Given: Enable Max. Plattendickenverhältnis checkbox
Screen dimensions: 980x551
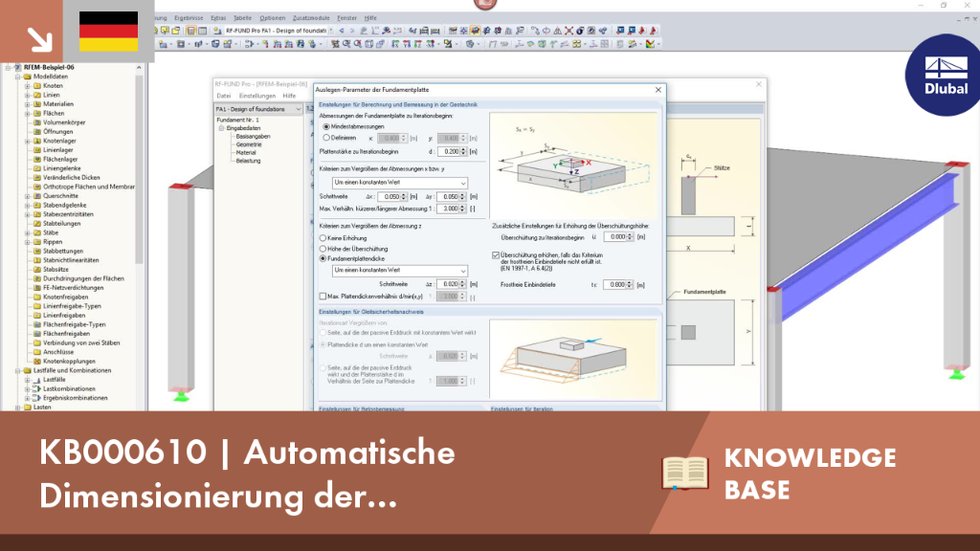Looking at the screenshot, I should tap(323, 297).
